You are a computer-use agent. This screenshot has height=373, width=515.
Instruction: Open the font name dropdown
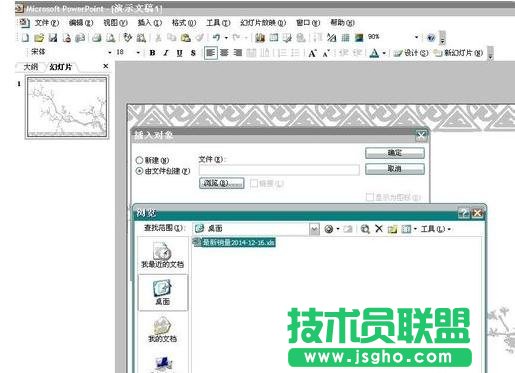click(x=110, y=53)
